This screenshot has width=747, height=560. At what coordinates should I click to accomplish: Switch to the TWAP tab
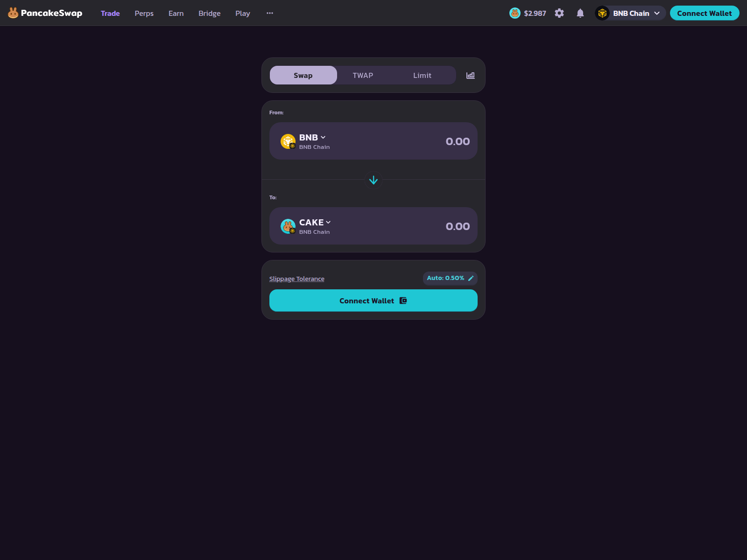pyautogui.click(x=363, y=75)
